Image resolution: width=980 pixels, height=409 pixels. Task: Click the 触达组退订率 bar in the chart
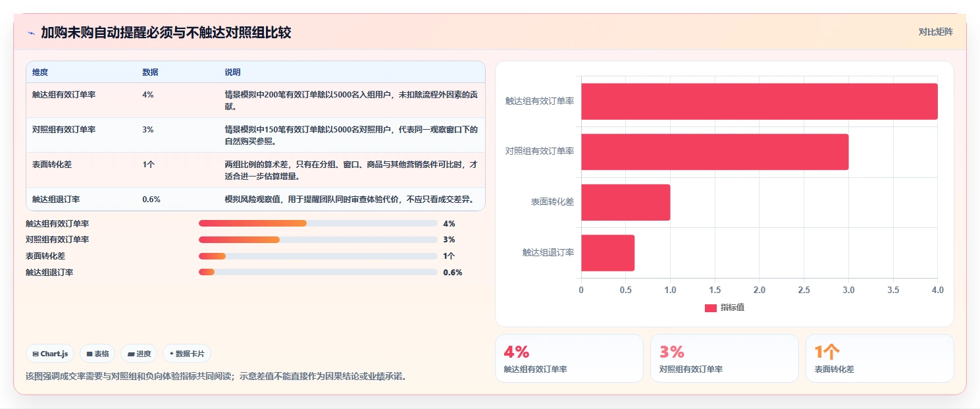pos(607,253)
